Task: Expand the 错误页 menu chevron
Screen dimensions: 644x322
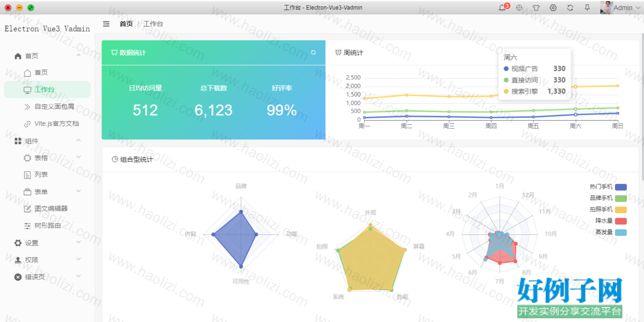Action: point(78,276)
